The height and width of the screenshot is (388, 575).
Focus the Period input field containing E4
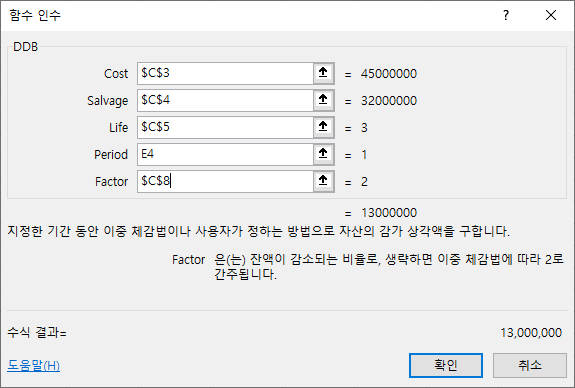coord(225,154)
